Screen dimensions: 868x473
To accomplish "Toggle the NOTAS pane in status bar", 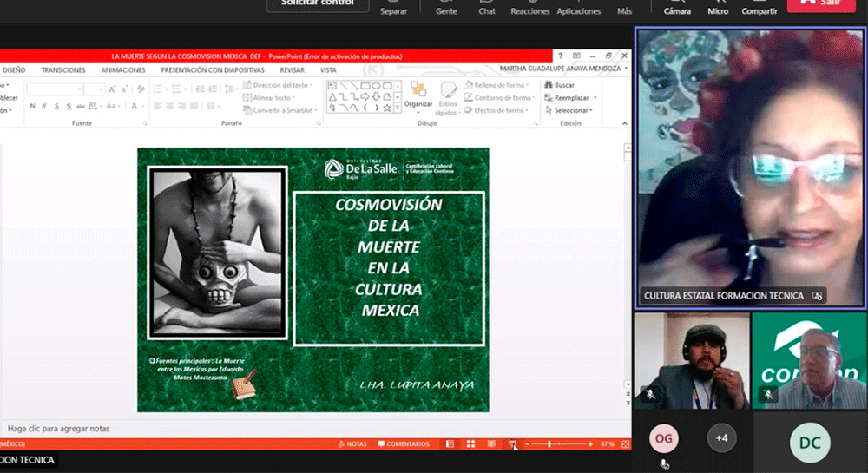I will pyautogui.click(x=352, y=444).
